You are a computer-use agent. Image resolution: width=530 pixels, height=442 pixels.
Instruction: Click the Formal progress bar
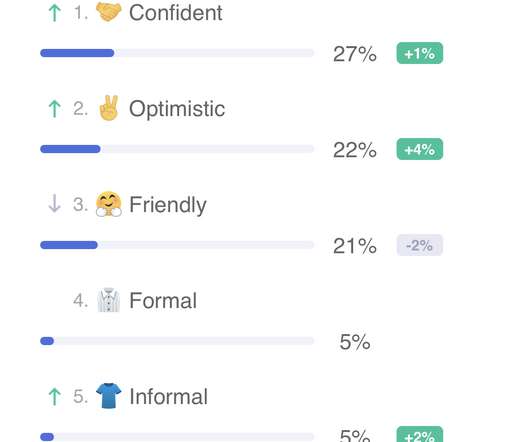[177, 341]
